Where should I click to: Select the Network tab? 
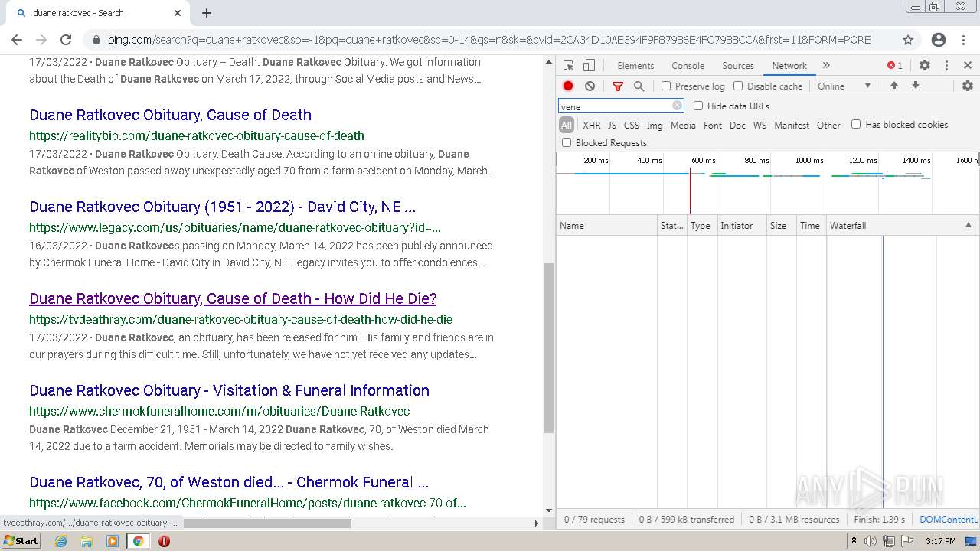click(x=789, y=66)
